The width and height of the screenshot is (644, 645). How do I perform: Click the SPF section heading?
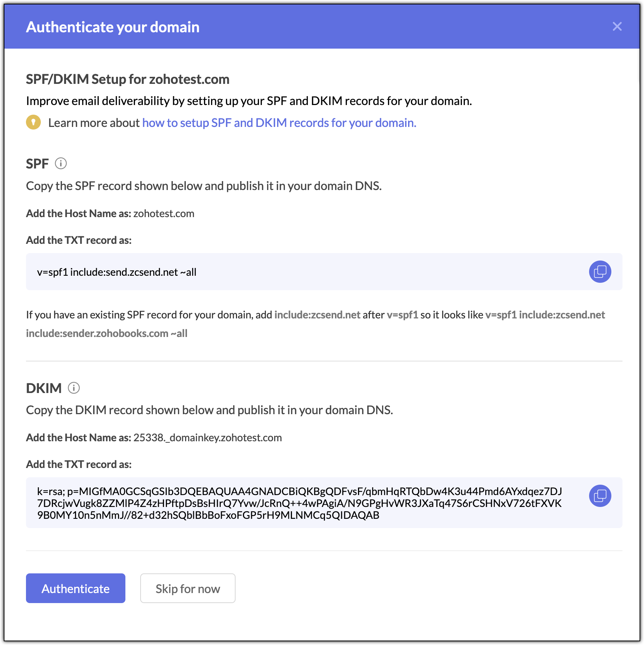pos(37,164)
